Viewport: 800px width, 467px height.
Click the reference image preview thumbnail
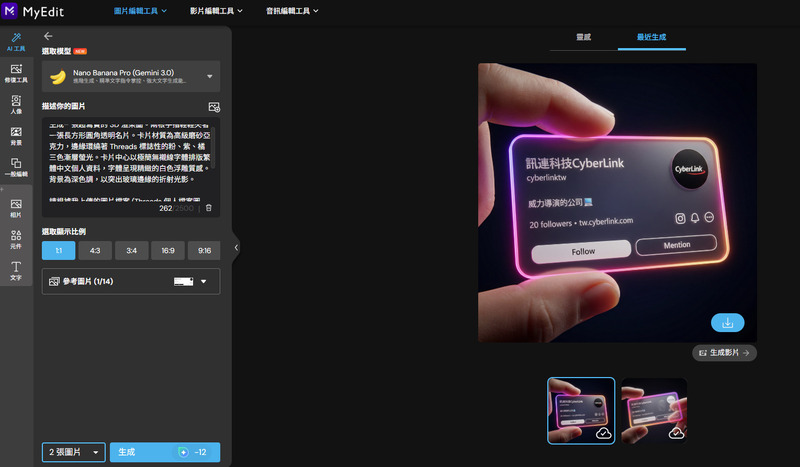pyautogui.click(x=183, y=281)
